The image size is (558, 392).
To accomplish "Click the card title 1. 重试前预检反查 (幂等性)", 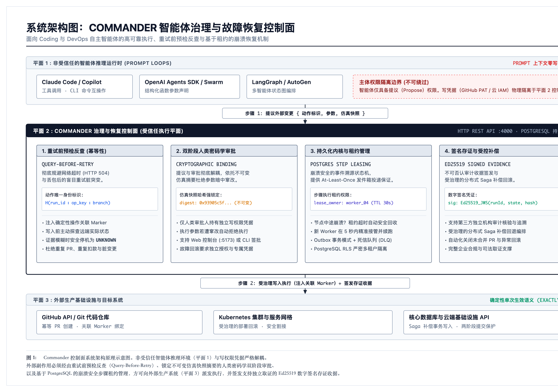I will pyautogui.click(x=74, y=151).
